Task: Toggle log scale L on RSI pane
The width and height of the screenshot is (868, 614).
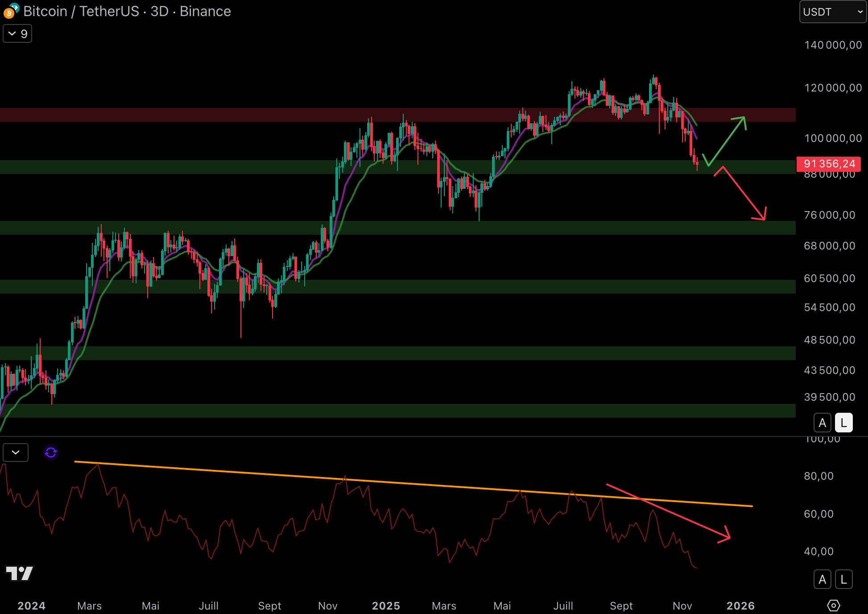Action: coord(843,580)
